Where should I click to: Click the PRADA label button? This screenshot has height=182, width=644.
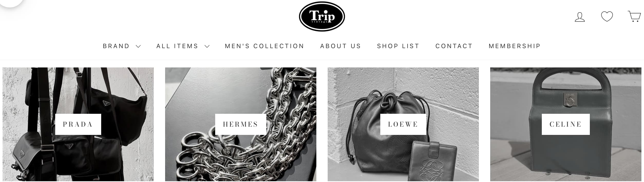78,124
